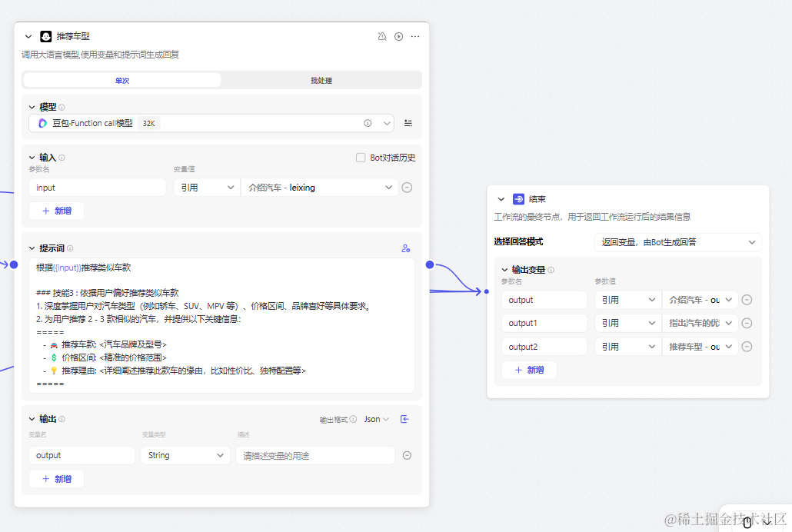Open model parameter settings slider icon
792x532 pixels.
point(408,123)
